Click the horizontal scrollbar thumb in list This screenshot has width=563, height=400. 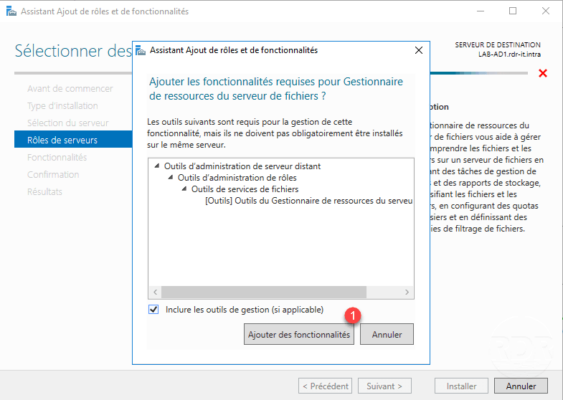(x=264, y=292)
